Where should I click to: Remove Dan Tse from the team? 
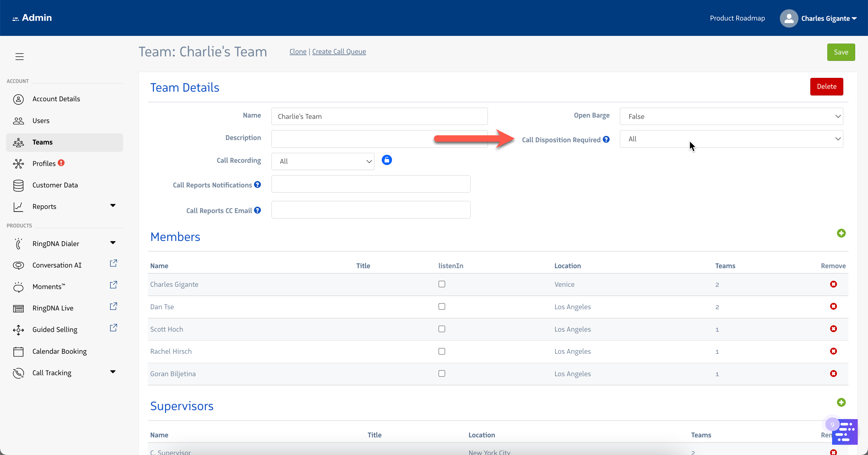coord(833,306)
